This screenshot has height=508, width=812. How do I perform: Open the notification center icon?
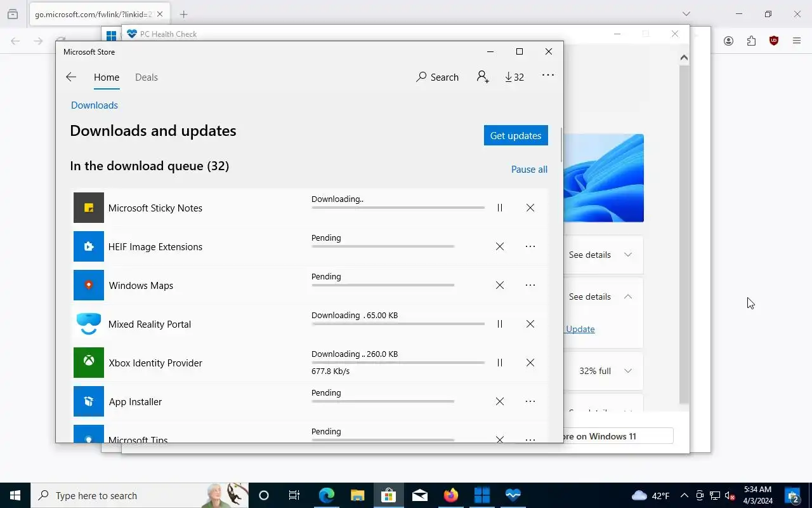(x=793, y=495)
